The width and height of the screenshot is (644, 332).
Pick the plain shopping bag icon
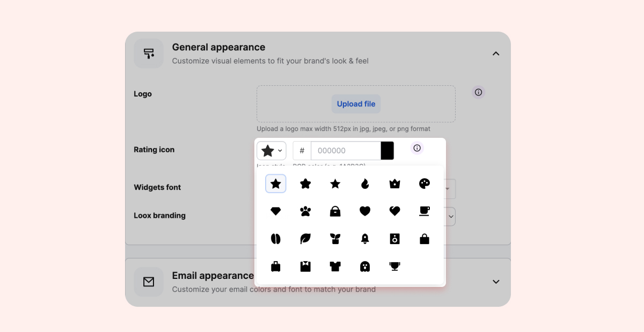(x=425, y=239)
